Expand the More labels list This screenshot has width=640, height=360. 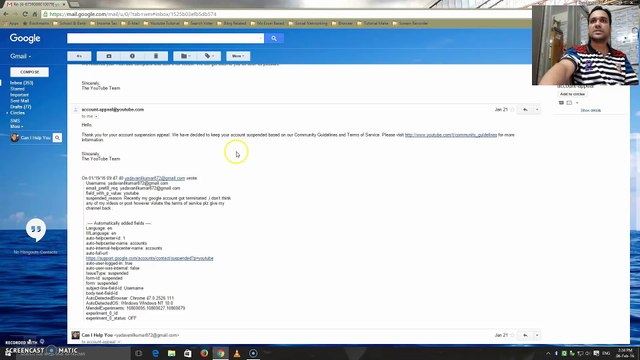[x=17, y=127]
